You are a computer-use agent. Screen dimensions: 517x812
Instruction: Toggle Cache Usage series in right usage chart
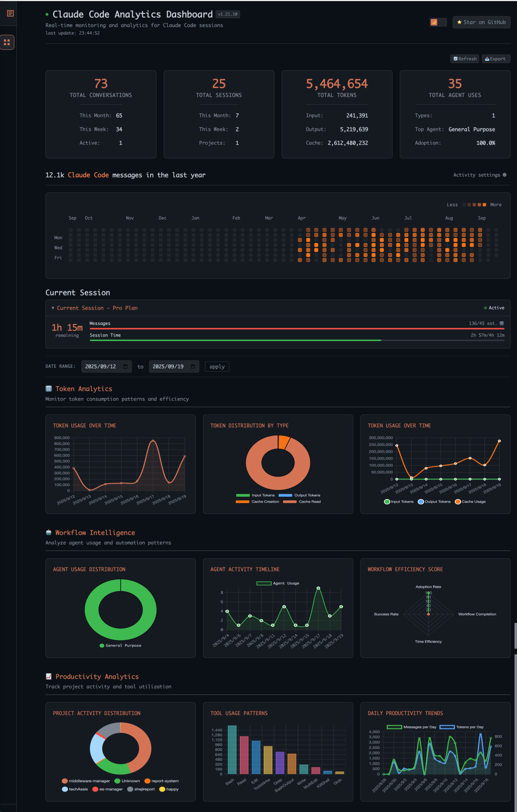(x=470, y=501)
